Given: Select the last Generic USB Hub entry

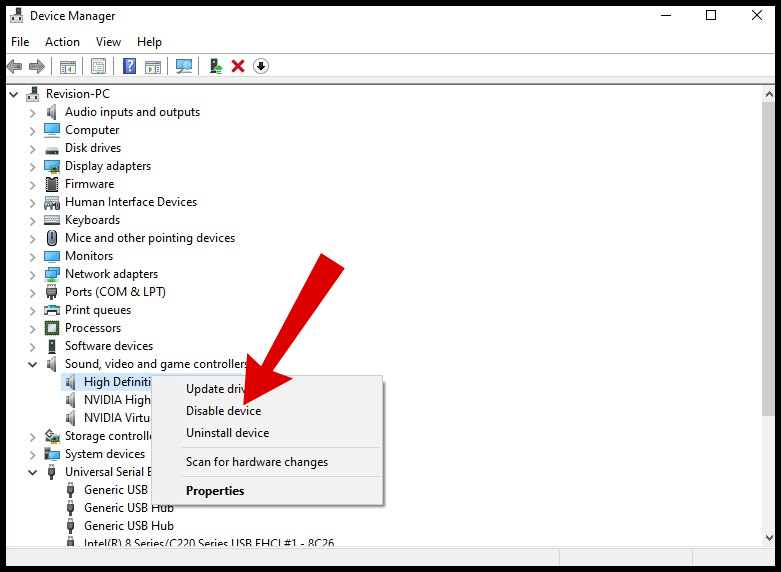Looking at the screenshot, I should [x=129, y=526].
